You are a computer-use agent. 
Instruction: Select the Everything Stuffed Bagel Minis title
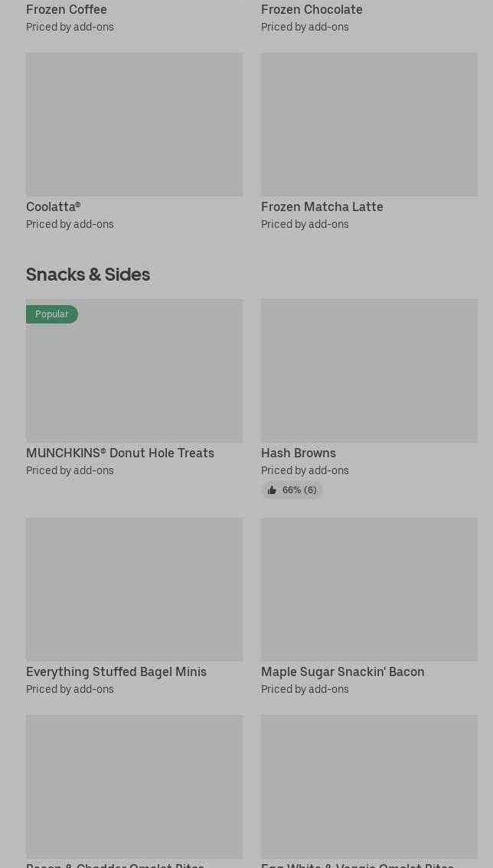(116, 671)
